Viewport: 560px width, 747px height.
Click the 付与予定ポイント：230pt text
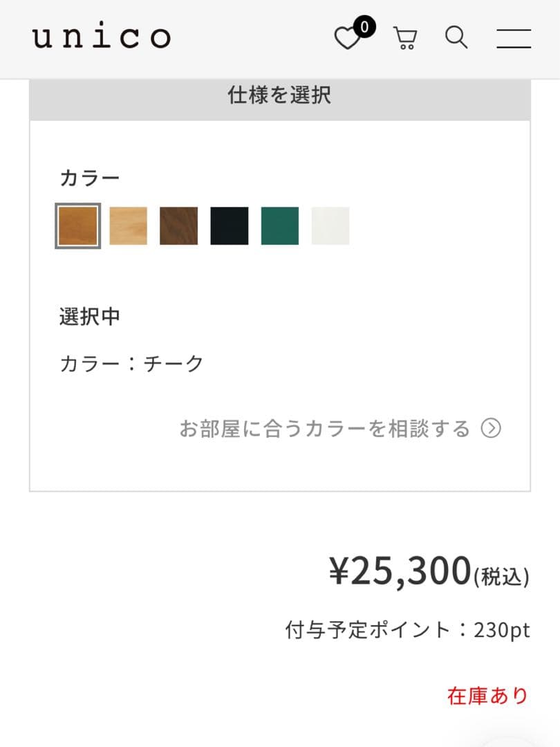pos(408,629)
